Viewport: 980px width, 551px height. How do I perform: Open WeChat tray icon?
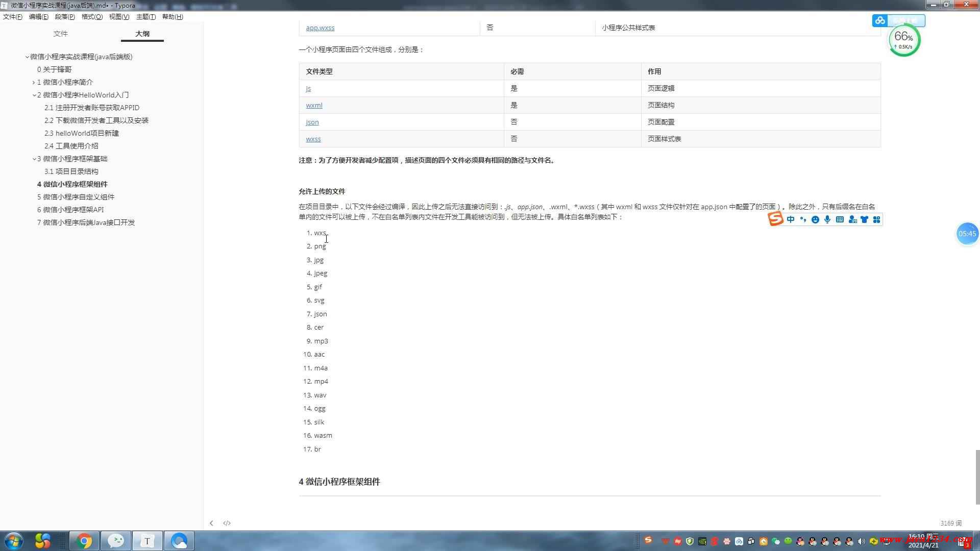pyautogui.click(x=776, y=541)
